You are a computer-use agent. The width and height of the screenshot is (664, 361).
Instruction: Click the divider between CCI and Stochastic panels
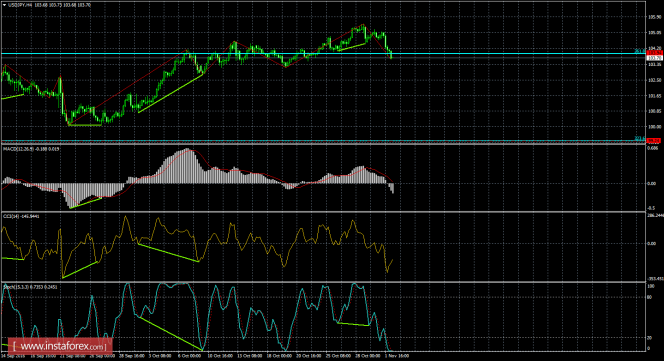coord(323,281)
